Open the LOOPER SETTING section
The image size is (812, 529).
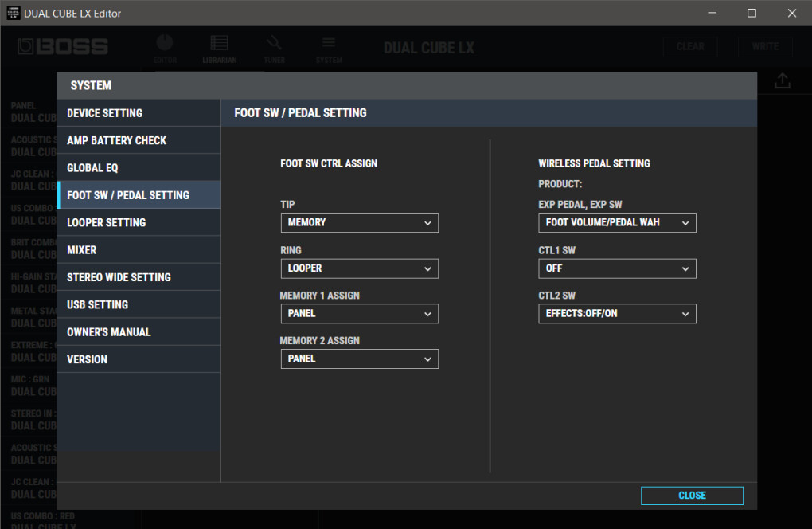(139, 222)
